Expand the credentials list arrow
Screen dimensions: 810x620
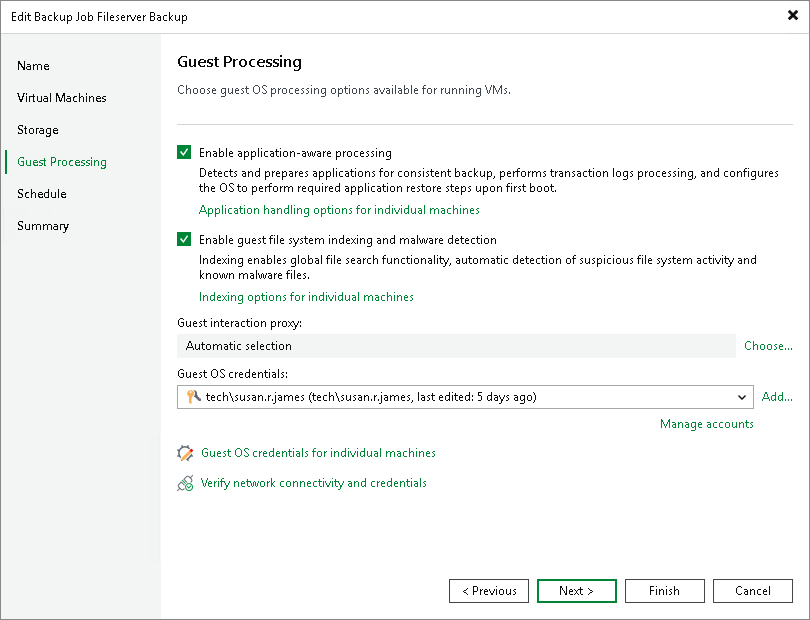(742, 397)
